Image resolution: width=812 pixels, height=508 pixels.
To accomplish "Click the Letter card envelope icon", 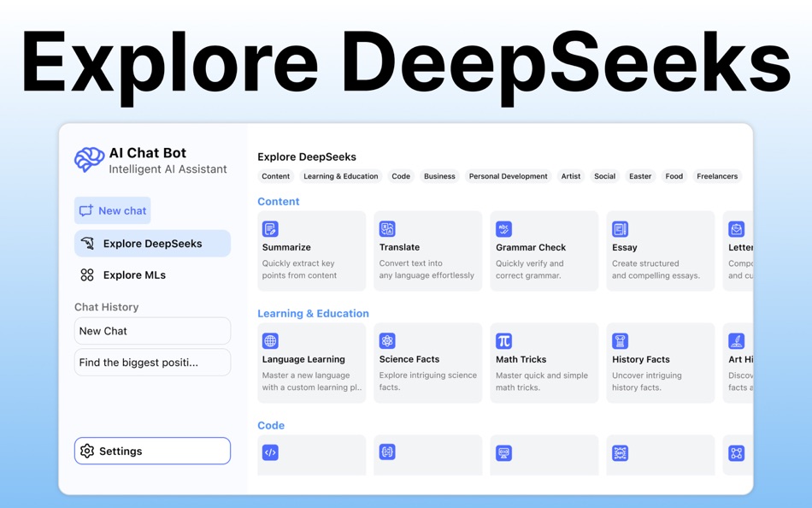I will 737,228.
